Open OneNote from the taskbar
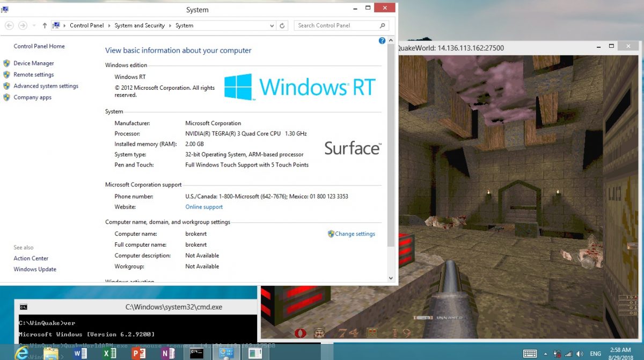 tap(167, 353)
